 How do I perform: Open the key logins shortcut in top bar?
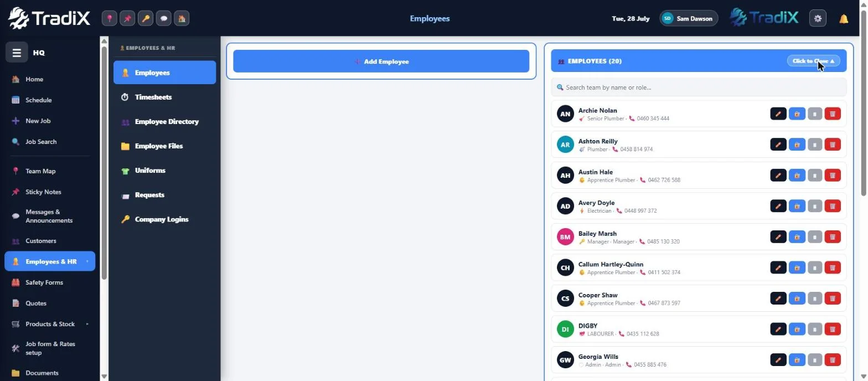(146, 18)
